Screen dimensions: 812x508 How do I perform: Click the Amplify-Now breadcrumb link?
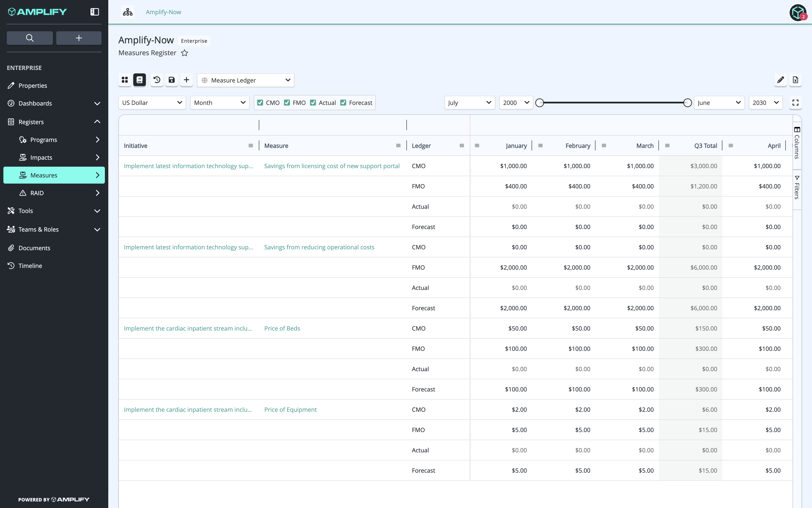coord(163,12)
